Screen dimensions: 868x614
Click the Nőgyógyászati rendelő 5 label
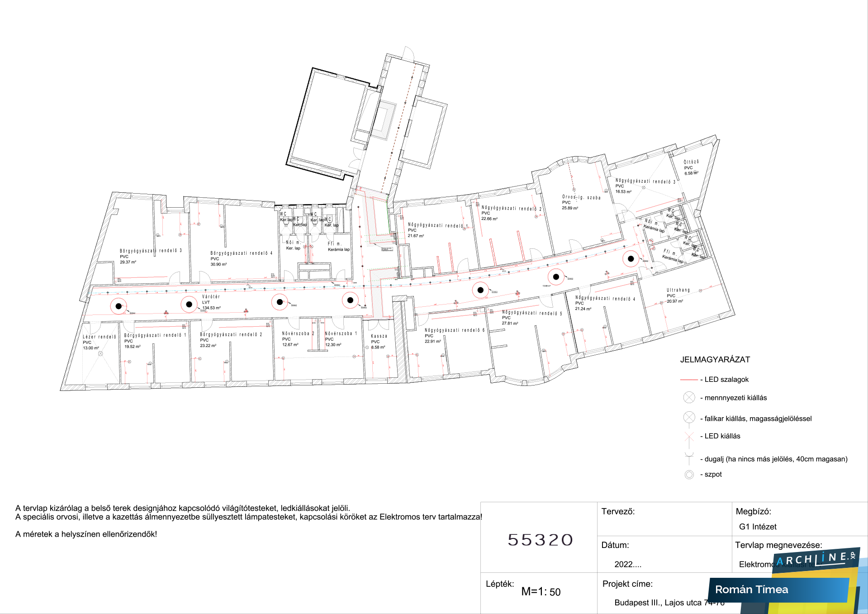click(x=532, y=313)
